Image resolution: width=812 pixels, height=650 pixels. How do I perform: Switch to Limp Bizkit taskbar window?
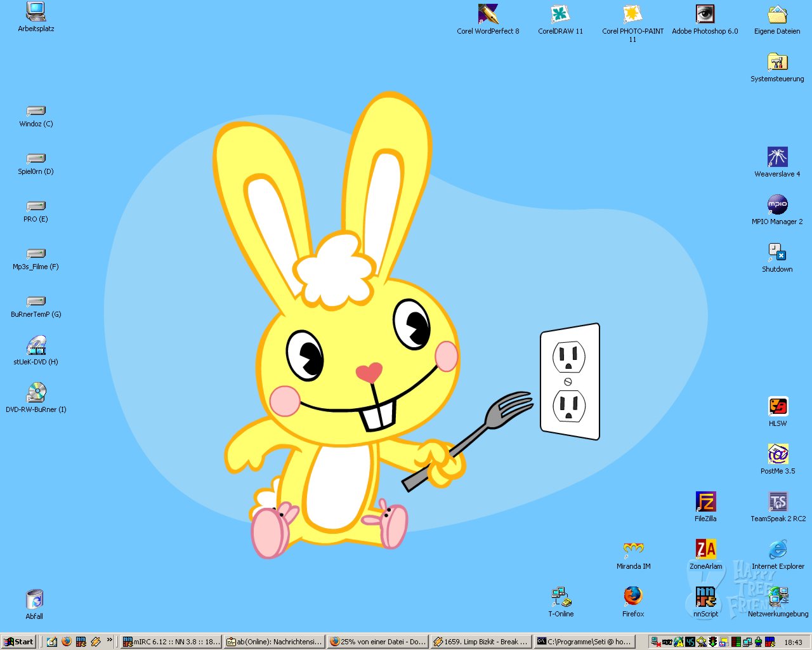point(481,642)
